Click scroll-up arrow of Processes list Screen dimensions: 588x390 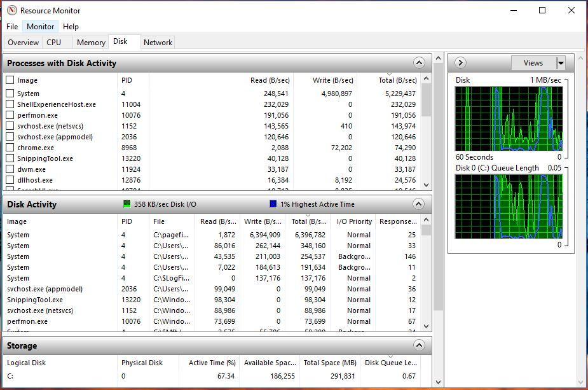426,78
